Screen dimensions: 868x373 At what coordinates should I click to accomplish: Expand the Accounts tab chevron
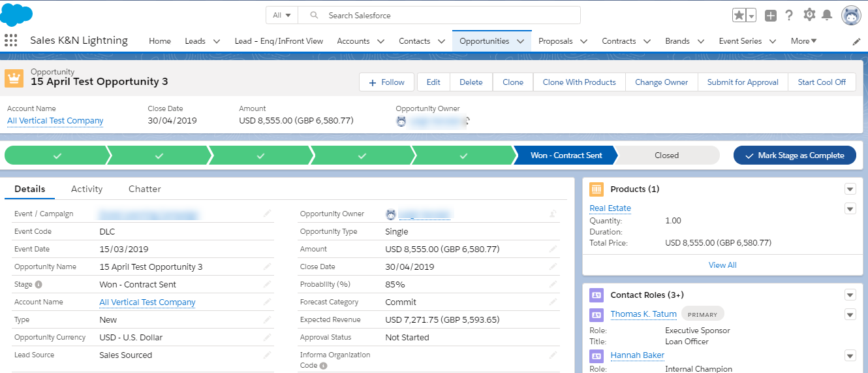coord(380,41)
